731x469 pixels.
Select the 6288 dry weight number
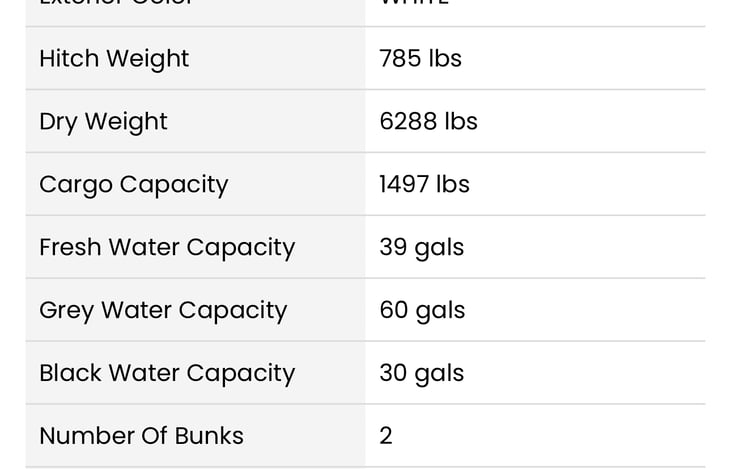(408, 122)
